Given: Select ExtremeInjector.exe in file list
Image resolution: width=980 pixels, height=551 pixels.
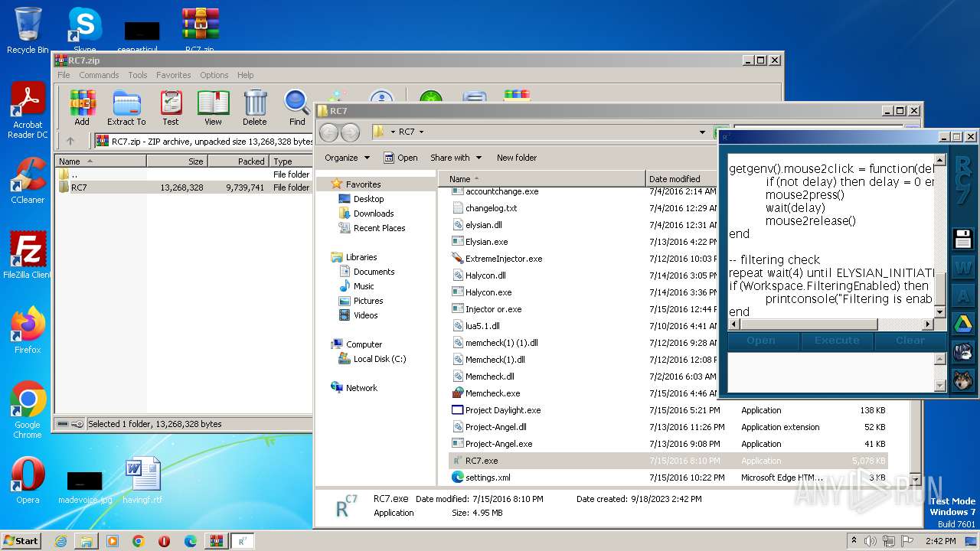Looking at the screenshot, I should click(503, 259).
